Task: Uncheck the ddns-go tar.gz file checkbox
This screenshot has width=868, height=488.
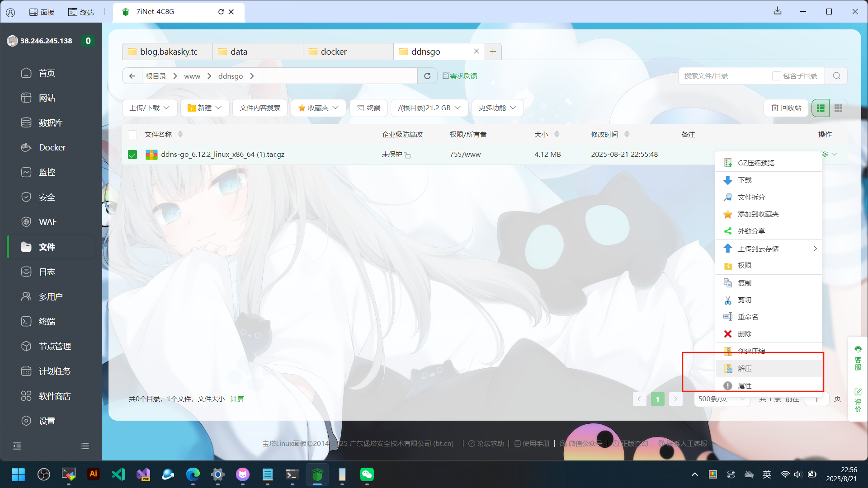Action: click(132, 155)
